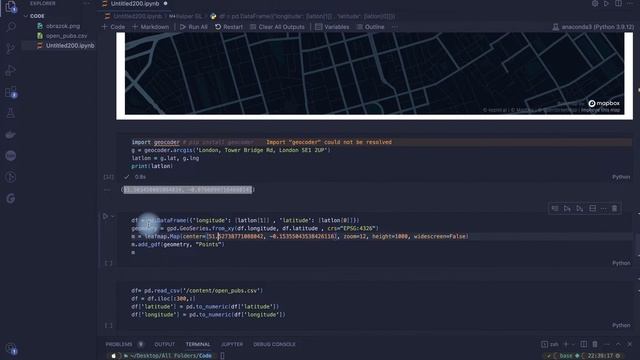Viewport: 640px width, 360px height.
Task: Open more notebook toolbar actions
Action: pyautogui.click(x=395, y=27)
